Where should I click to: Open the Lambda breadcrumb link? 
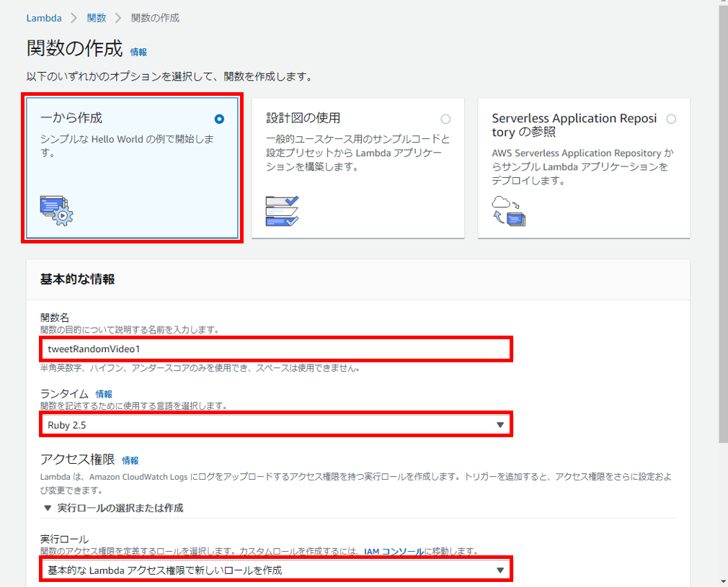point(44,18)
